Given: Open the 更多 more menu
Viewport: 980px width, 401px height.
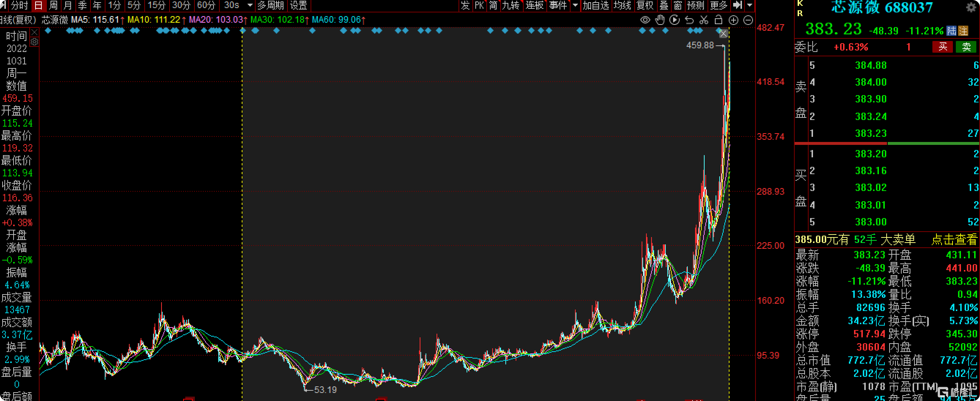Looking at the screenshot, I should tap(718, 5).
